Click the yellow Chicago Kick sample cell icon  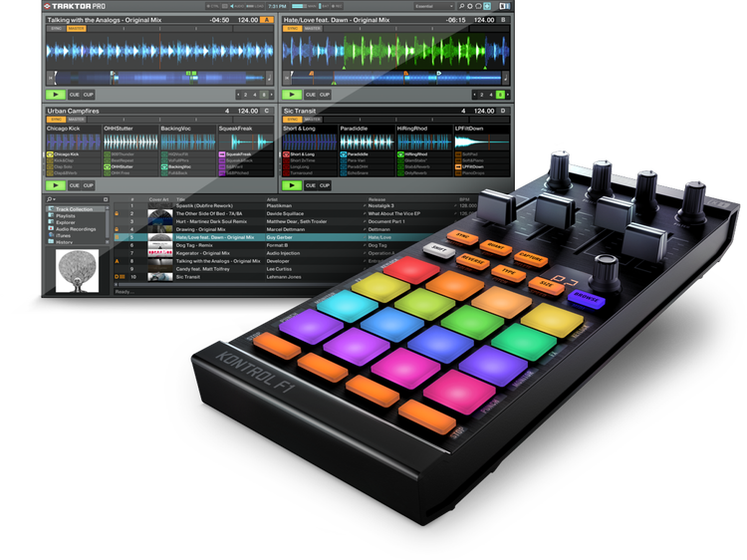pos(50,154)
